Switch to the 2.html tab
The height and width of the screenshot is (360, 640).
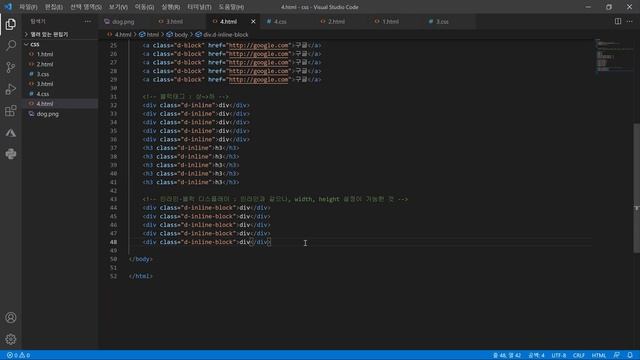click(336, 21)
